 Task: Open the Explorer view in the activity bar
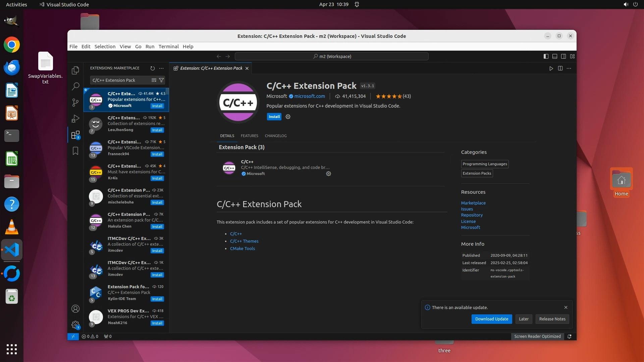point(75,70)
